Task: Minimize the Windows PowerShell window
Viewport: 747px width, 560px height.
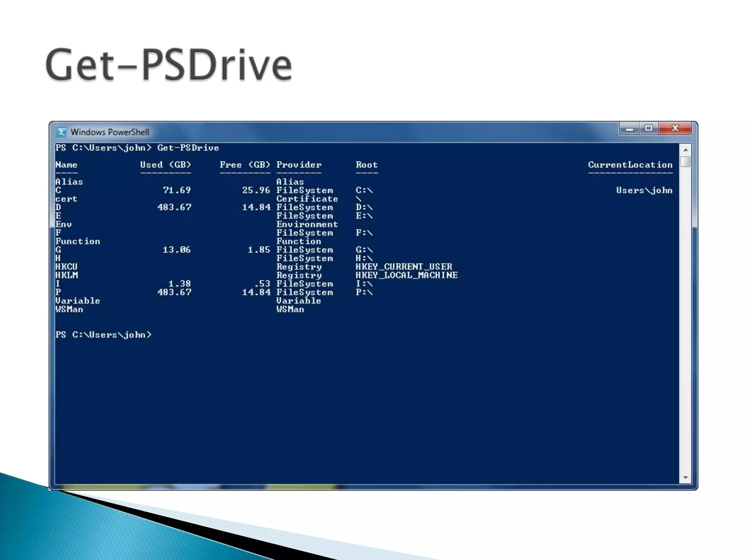Action: point(629,129)
